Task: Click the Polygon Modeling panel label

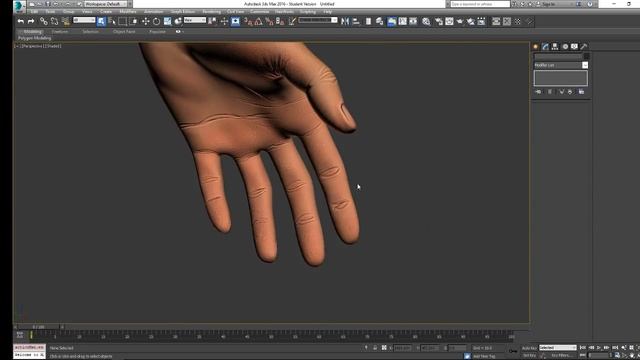Action: point(35,38)
